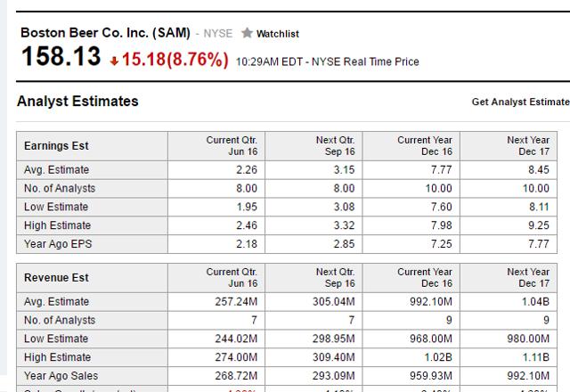Click year ago EPS value 2.85
This screenshot has height=392, width=570.
point(344,244)
